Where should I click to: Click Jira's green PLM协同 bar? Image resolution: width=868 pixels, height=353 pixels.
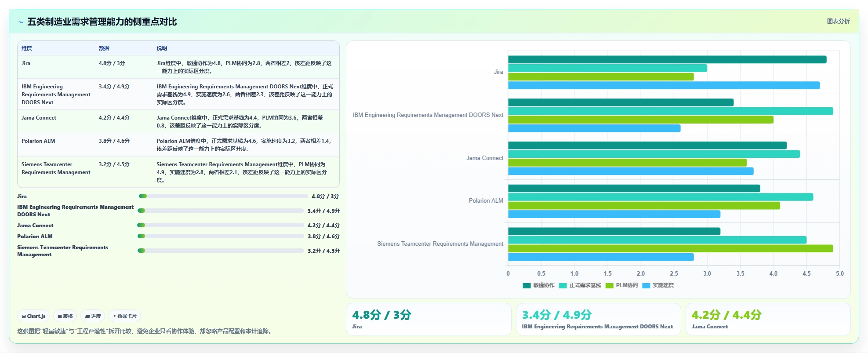point(601,77)
